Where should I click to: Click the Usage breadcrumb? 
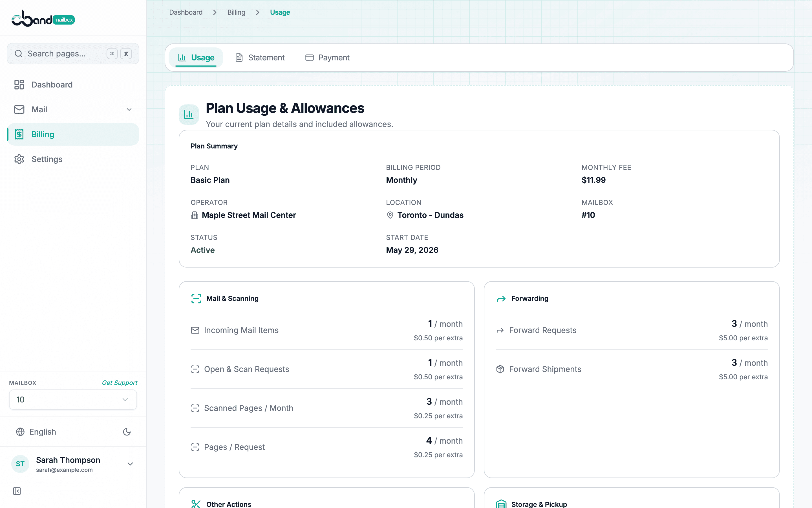[x=280, y=12]
